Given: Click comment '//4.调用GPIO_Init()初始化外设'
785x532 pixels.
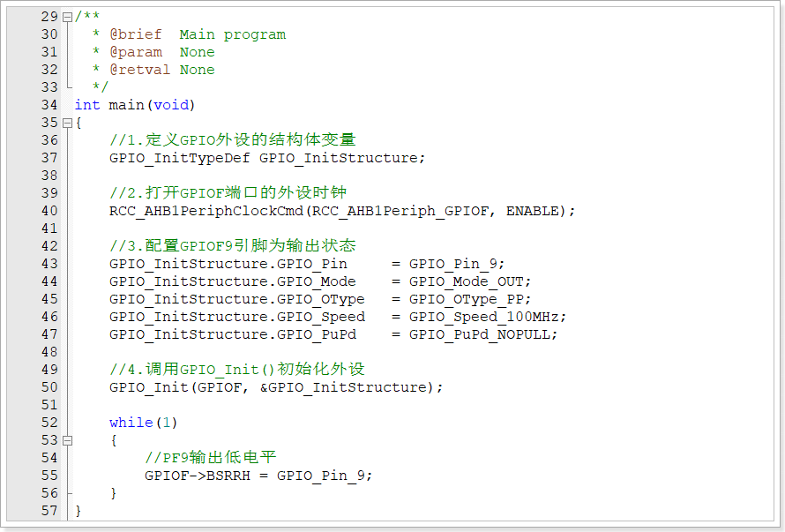Looking at the screenshot, I should pos(236,369).
